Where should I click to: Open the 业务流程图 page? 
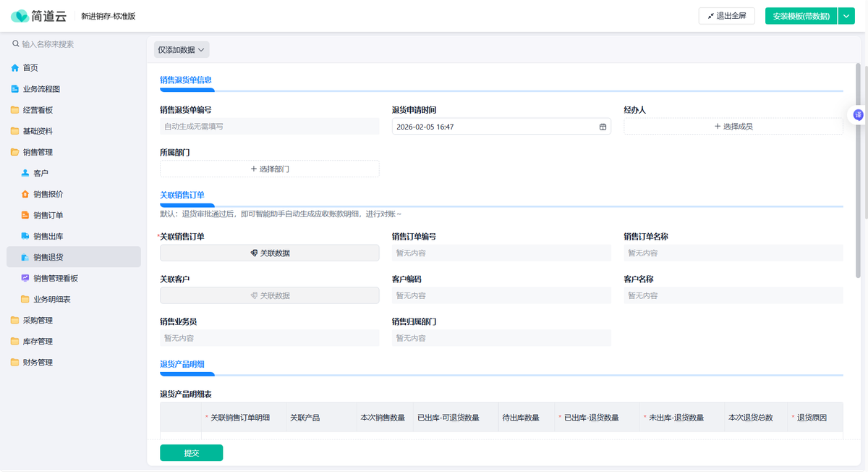[x=74, y=89]
